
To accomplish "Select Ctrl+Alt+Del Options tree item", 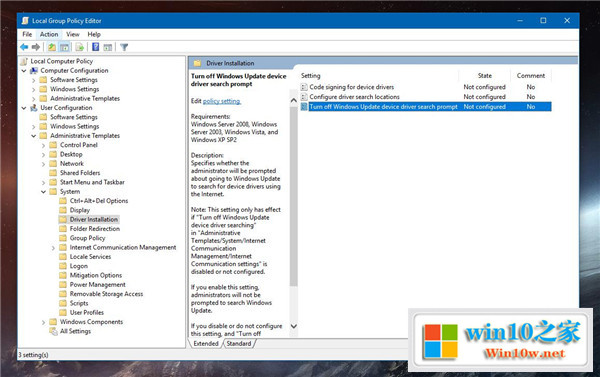I will (x=99, y=201).
